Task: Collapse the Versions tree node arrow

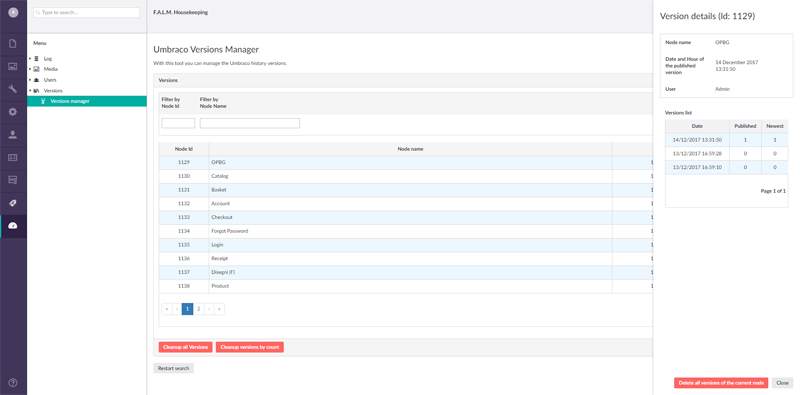Action: tap(30, 90)
